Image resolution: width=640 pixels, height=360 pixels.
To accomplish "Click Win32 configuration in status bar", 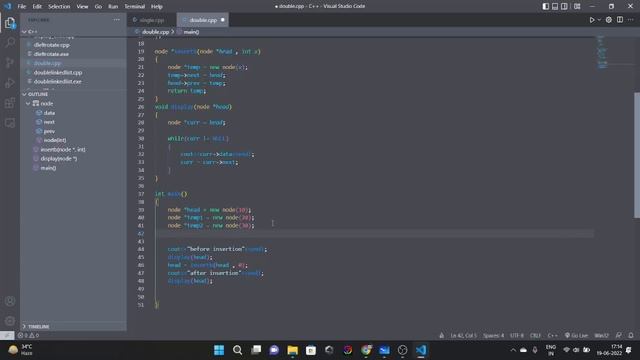I will [601, 335].
